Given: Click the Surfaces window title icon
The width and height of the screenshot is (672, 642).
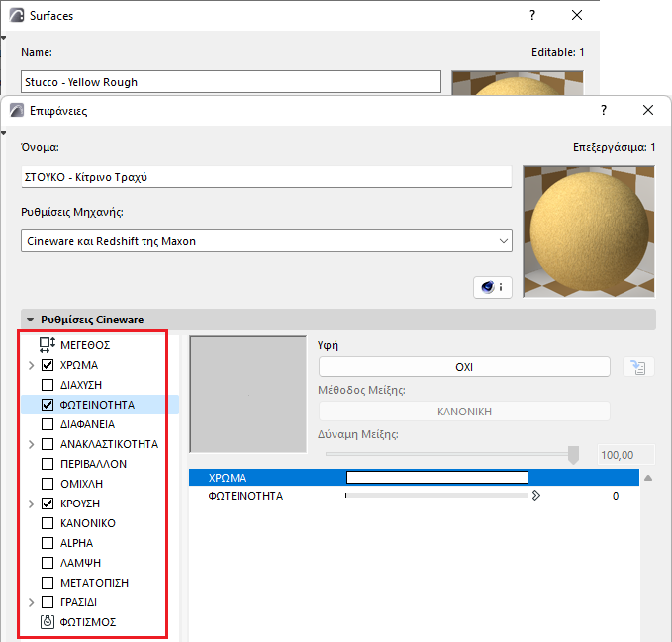Looking at the screenshot, I should point(17,16).
